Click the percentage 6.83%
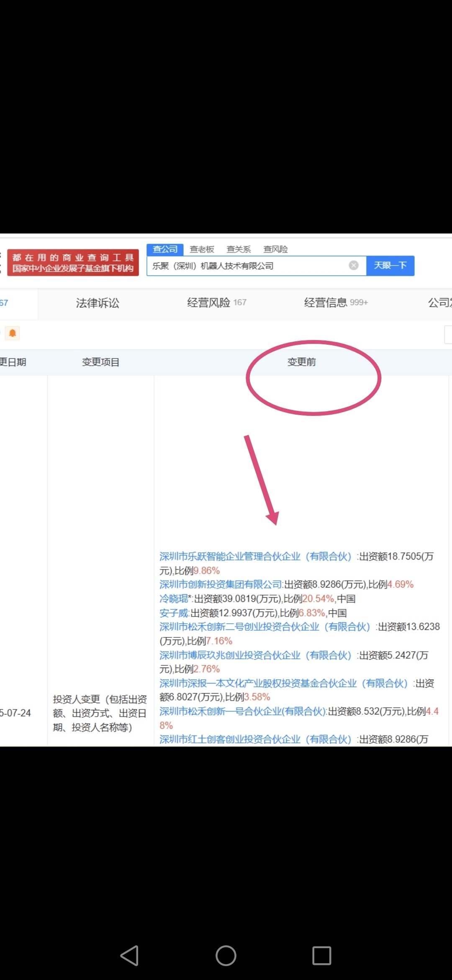Viewport: 452px width, 980px height. point(312,613)
